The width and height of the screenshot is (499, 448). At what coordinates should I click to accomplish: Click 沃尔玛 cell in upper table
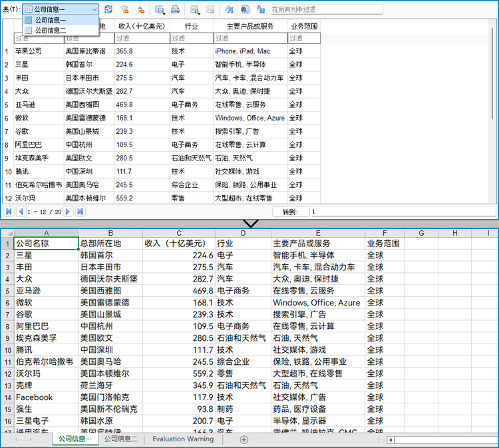click(x=39, y=198)
